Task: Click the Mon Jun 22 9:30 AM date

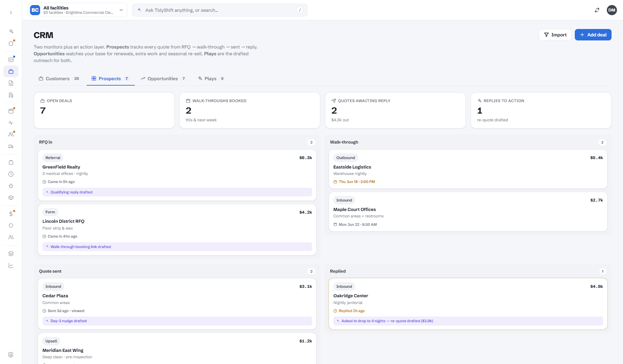Action: 358,224
